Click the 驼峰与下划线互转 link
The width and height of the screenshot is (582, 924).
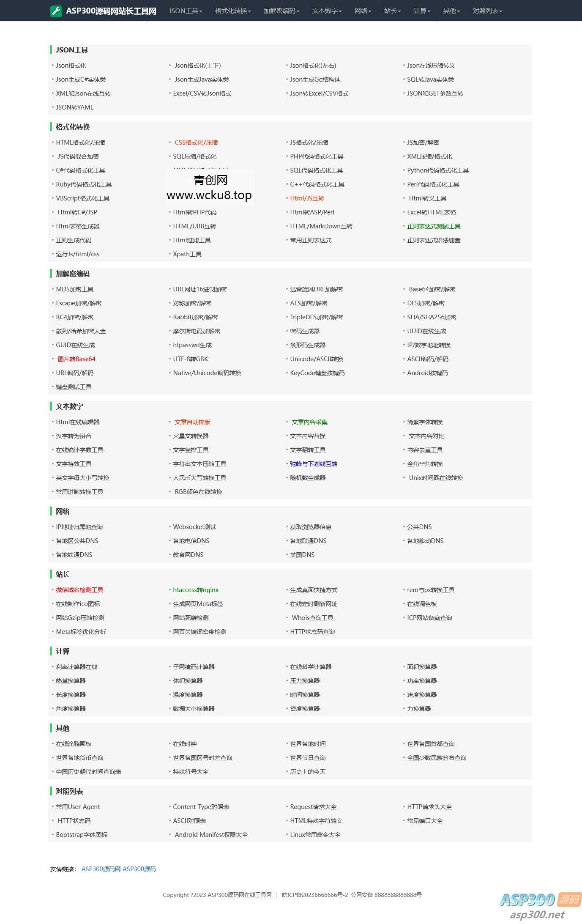314,464
